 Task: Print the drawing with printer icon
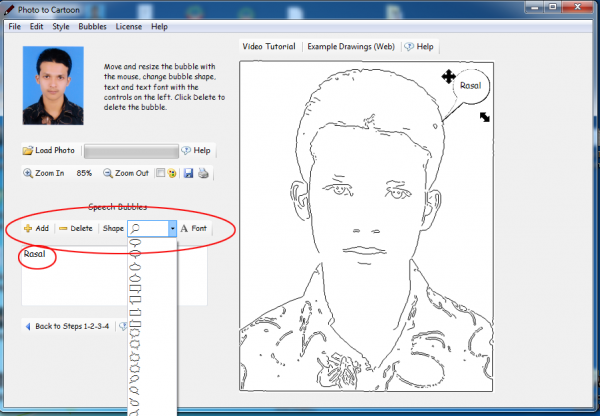coord(203,173)
